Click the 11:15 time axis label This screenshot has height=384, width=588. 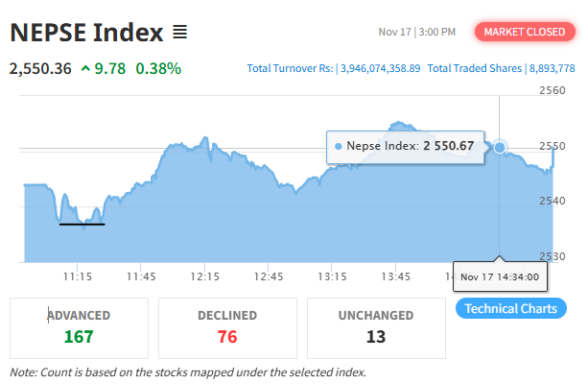coord(77,276)
